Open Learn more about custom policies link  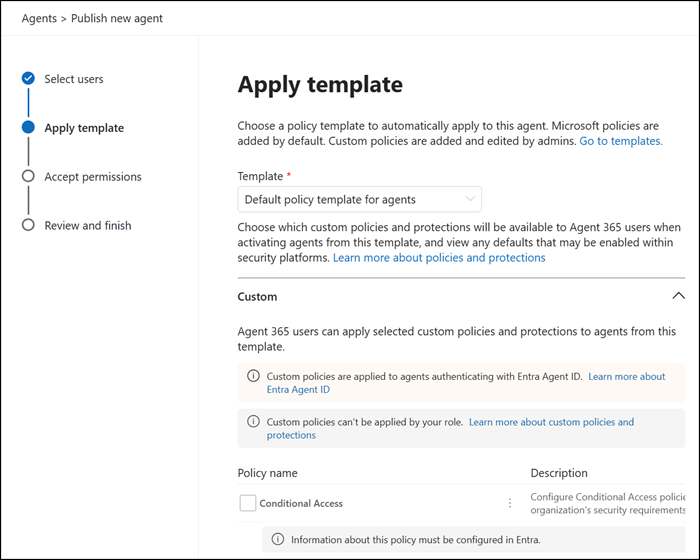450,428
